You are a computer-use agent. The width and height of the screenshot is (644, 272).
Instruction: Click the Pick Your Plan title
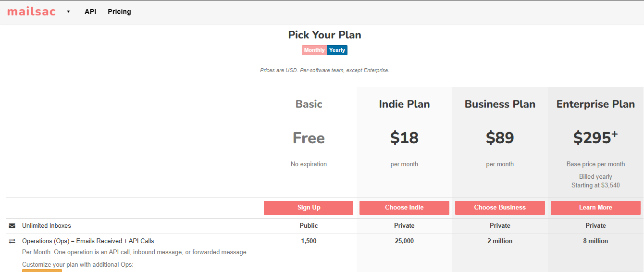pyautogui.click(x=324, y=35)
